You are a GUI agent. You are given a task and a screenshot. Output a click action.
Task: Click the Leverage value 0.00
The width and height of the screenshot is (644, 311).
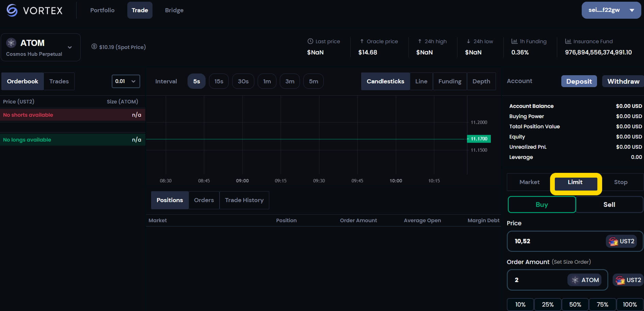(636, 157)
